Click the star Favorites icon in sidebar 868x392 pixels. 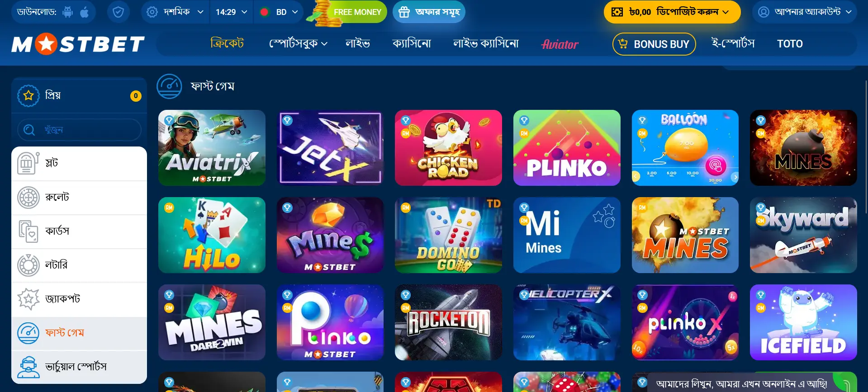pyautogui.click(x=28, y=95)
